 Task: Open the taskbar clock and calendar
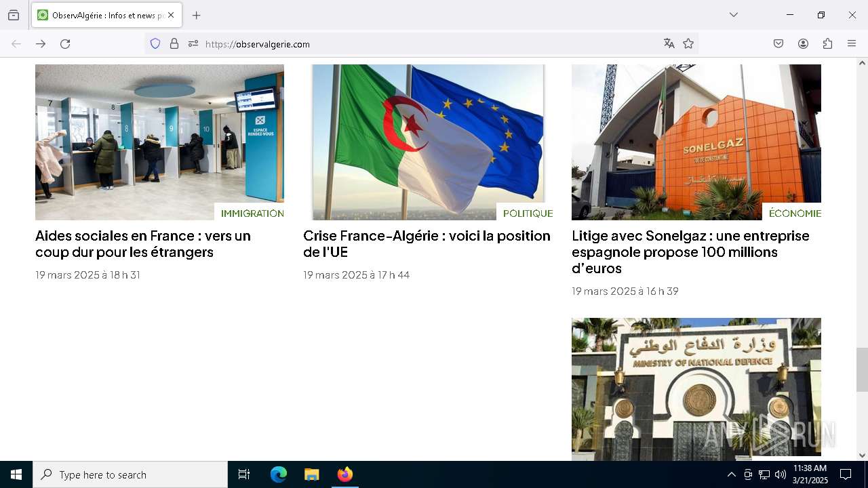coord(810,474)
